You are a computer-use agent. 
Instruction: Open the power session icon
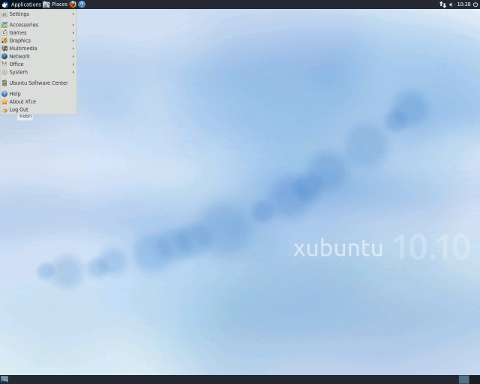476,4
